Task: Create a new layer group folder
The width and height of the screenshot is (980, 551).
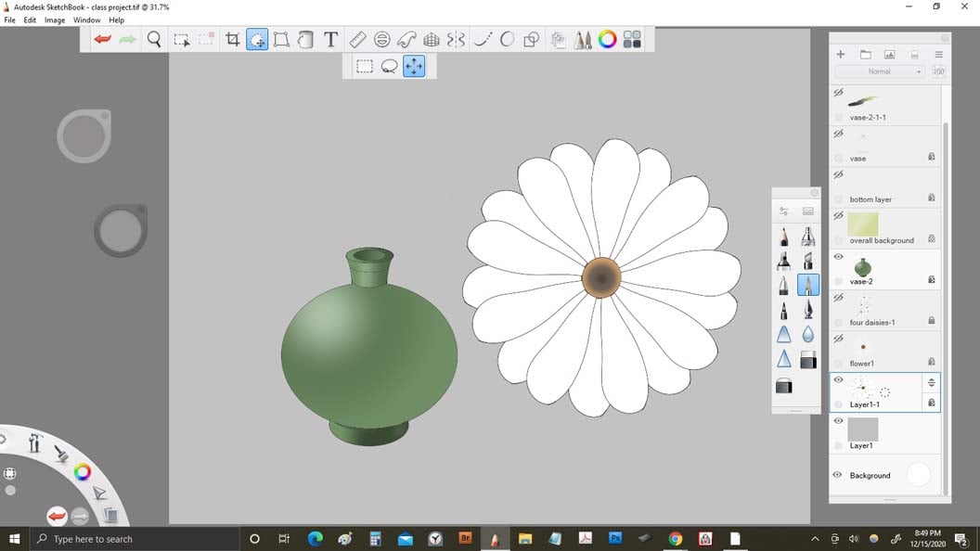Action: [865, 55]
